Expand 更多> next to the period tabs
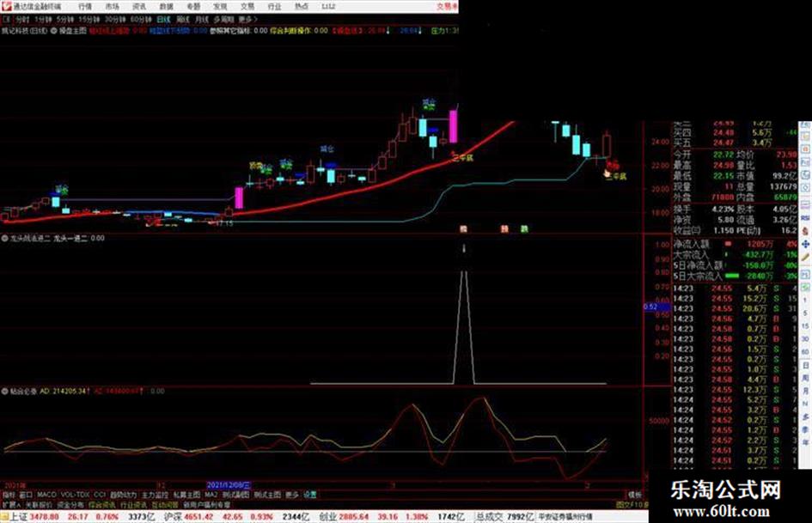812x523 pixels. tap(247, 20)
